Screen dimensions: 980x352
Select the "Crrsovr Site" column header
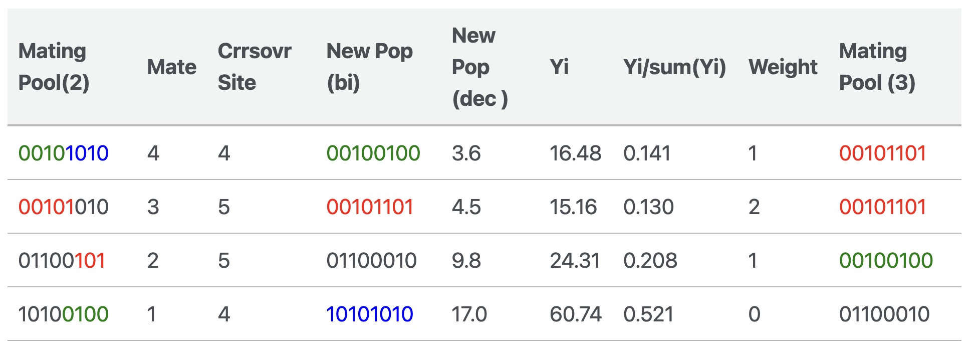click(255, 67)
